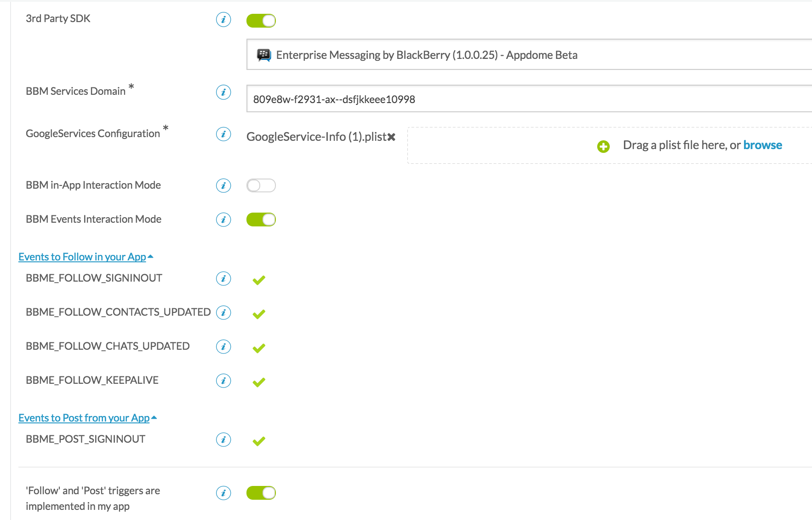
Task: Disable BBM Events Interaction Mode toggle
Action: click(x=261, y=220)
